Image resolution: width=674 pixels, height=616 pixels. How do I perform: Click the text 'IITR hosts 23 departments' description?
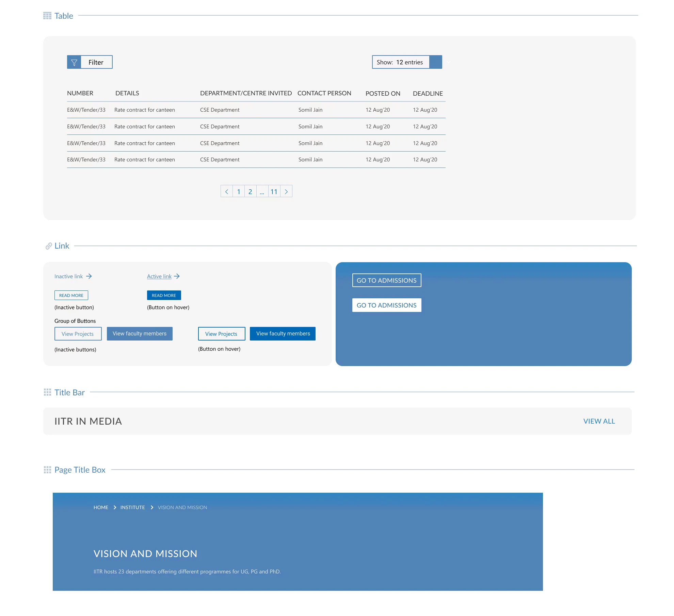point(187,572)
